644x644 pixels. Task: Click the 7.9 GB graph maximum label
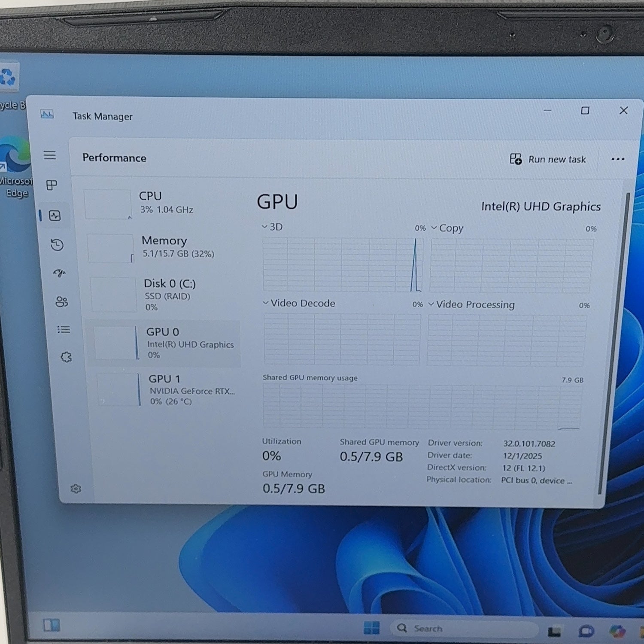(x=572, y=380)
